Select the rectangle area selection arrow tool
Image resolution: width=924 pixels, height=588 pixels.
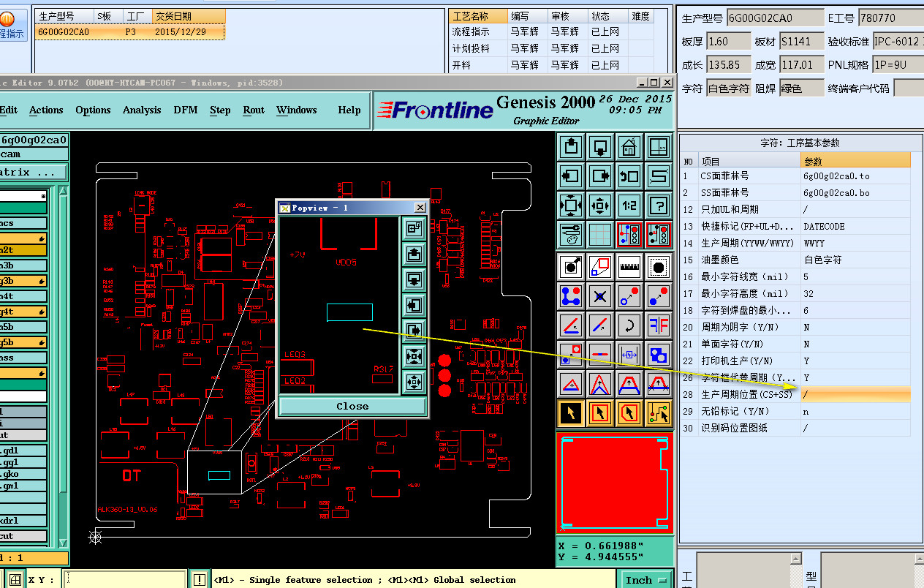point(599,413)
